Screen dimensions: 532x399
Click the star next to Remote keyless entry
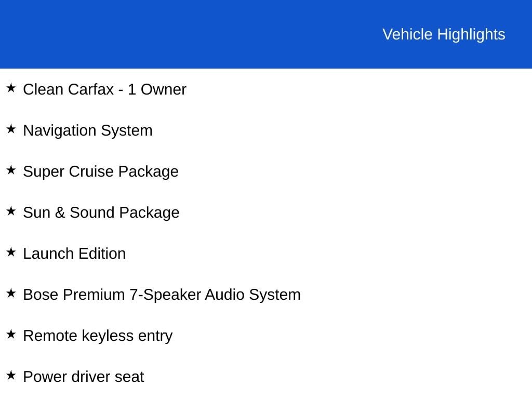click(11, 334)
